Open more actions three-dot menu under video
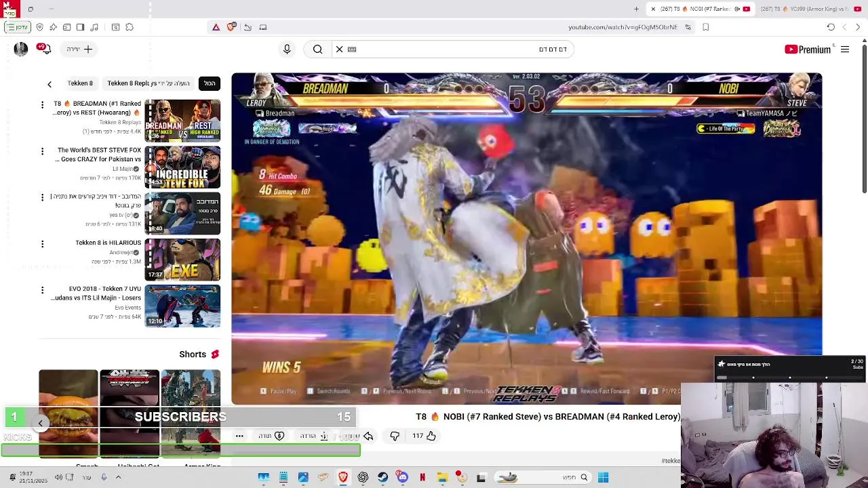The height and width of the screenshot is (488, 868). tap(239, 436)
